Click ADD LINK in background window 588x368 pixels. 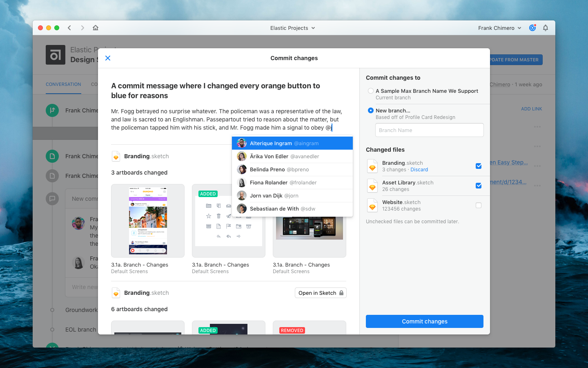pos(532,109)
